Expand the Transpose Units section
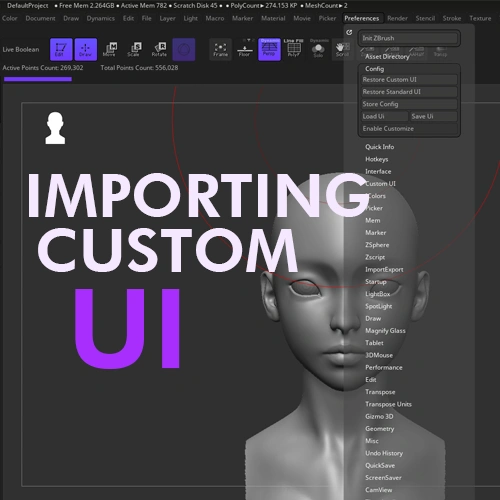The width and height of the screenshot is (500, 500). click(388, 404)
